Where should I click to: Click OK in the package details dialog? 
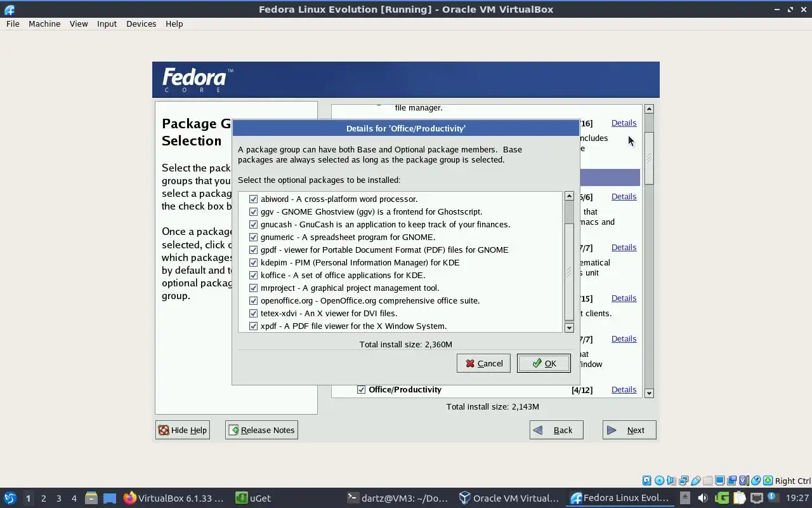pyautogui.click(x=544, y=363)
